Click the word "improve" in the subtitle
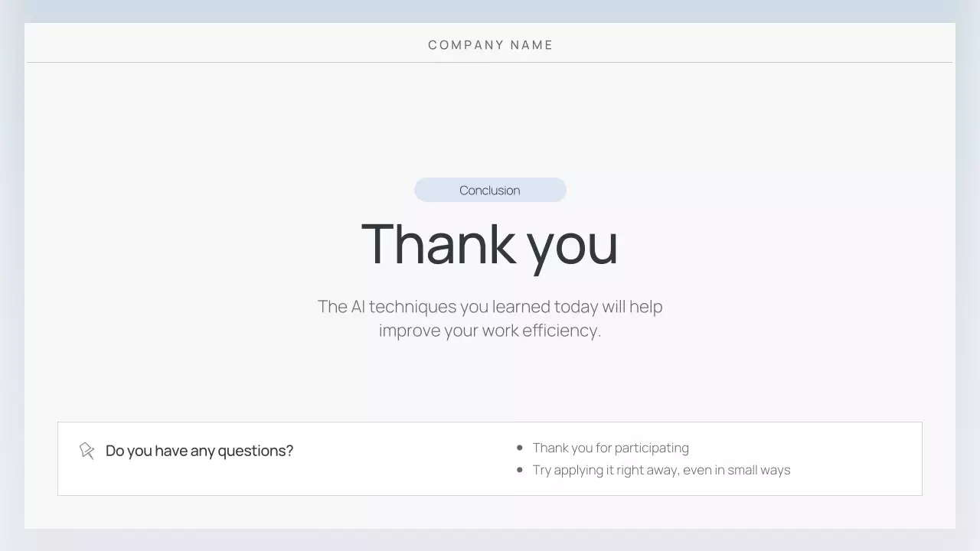 pyautogui.click(x=410, y=331)
